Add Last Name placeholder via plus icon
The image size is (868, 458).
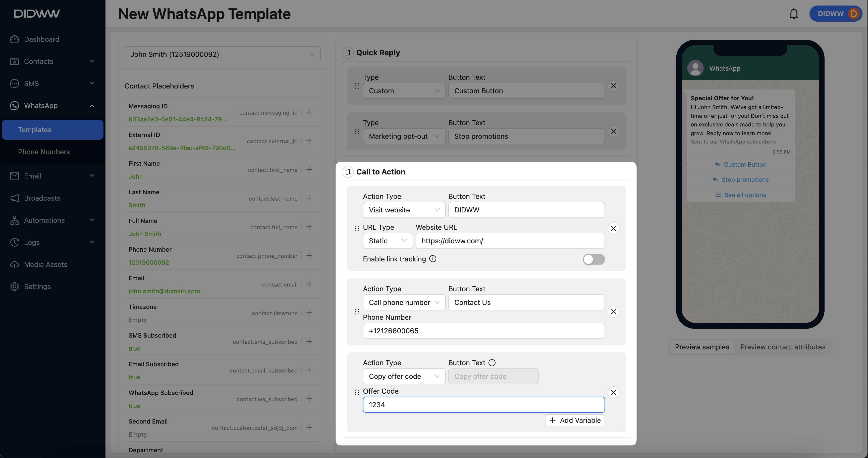click(309, 198)
